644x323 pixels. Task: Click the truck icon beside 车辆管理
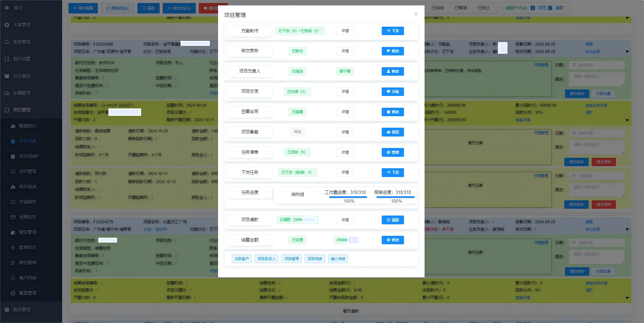click(x=7, y=93)
